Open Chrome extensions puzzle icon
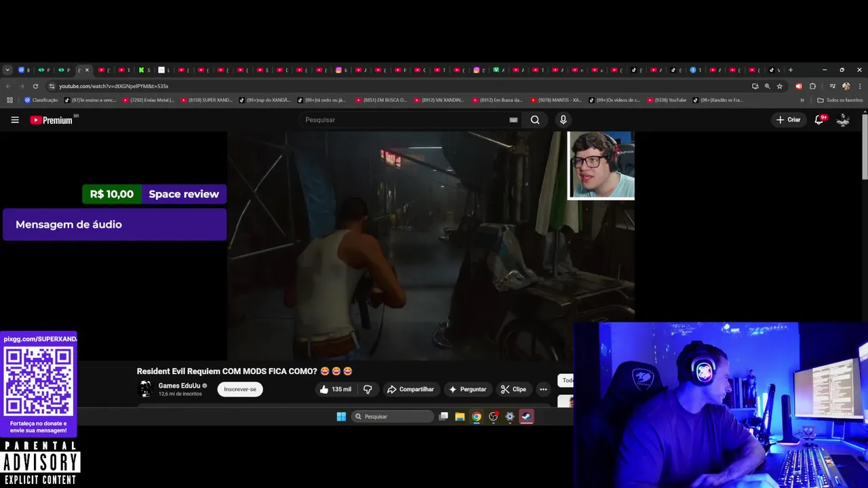The width and height of the screenshot is (868, 488). pyautogui.click(x=812, y=86)
